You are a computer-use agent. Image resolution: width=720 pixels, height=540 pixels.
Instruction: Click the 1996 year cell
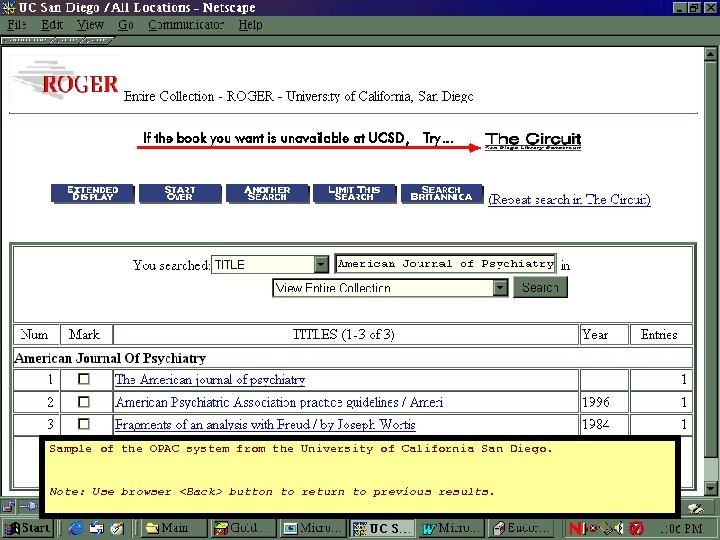click(x=604, y=402)
